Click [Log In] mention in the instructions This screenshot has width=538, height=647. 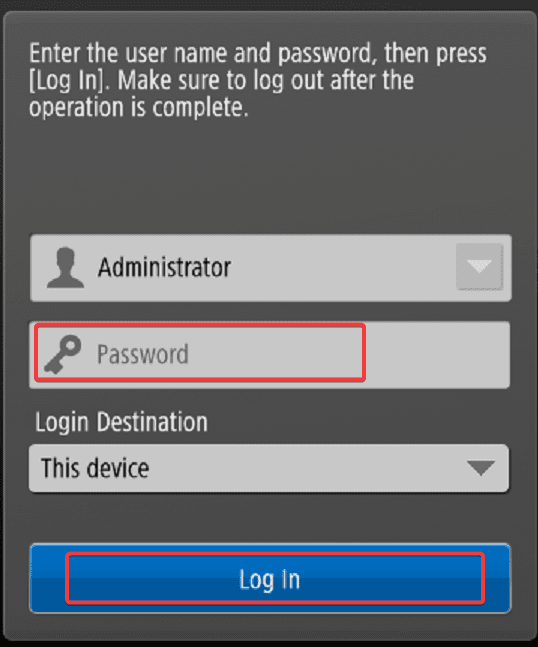pyautogui.click(x=69, y=80)
